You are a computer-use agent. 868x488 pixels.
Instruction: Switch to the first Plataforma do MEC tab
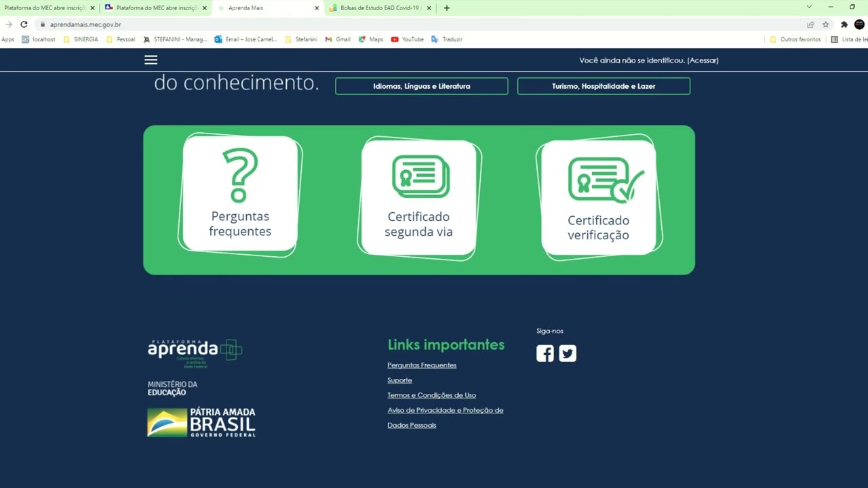coord(49,8)
